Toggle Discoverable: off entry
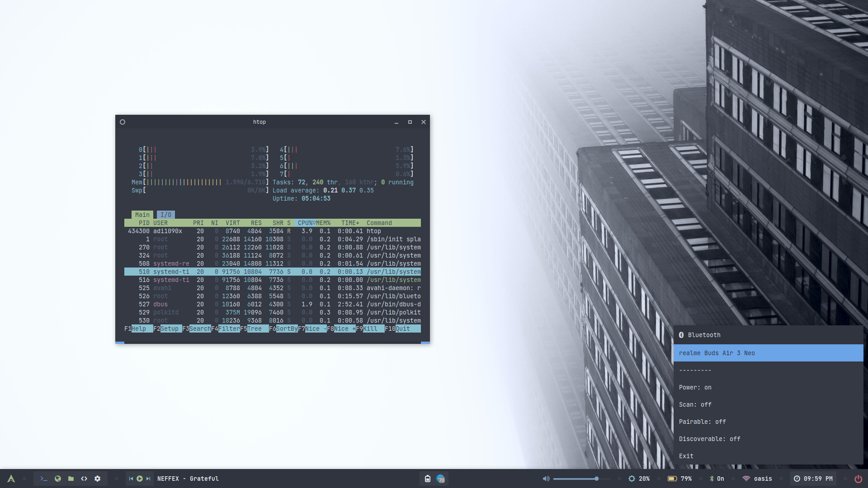Image resolution: width=868 pixels, height=488 pixels. tap(709, 439)
